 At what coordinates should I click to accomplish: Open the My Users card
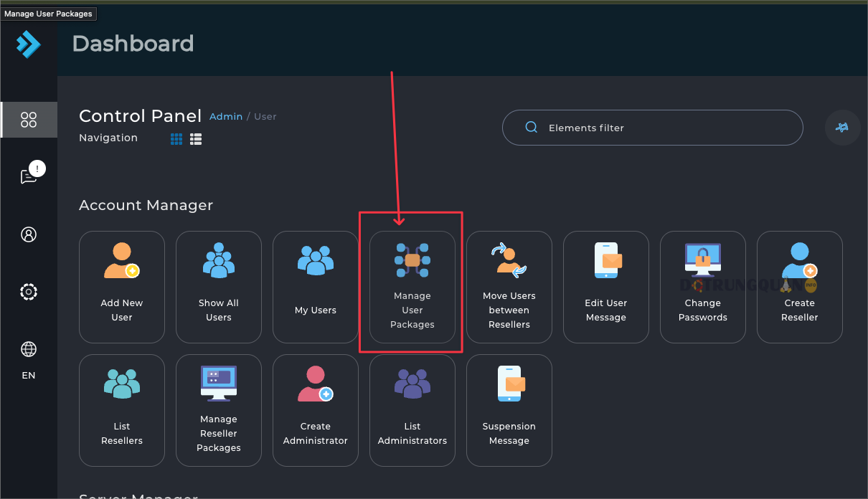pyautogui.click(x=316, y=287)
